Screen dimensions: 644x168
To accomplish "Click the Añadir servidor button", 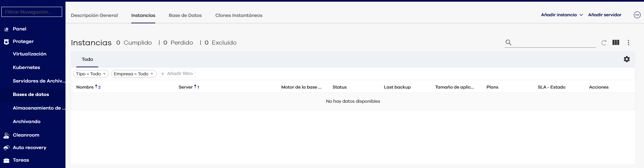I will (x=605, y=15).
